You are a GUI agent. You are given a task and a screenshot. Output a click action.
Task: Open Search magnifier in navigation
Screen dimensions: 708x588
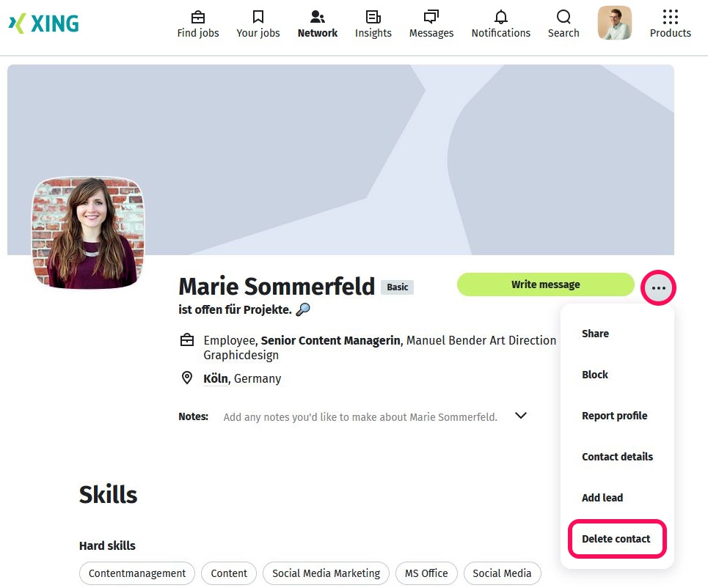point(563,17)
